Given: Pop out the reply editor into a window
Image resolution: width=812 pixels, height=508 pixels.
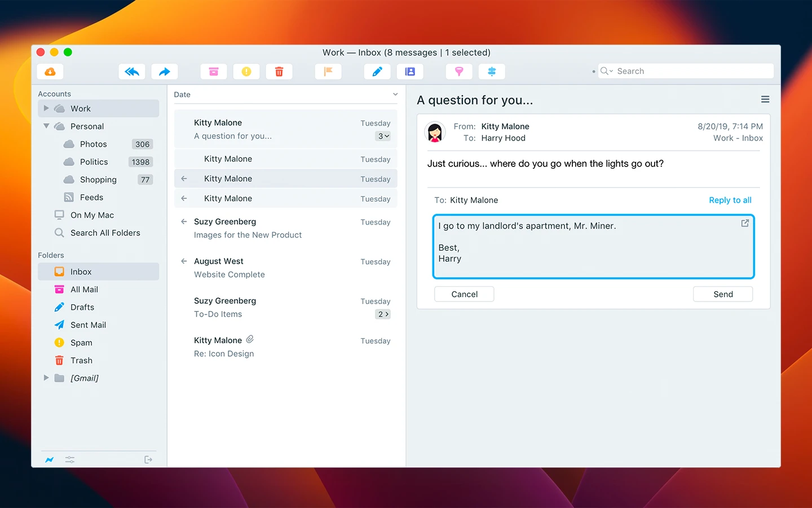Looking at the screenshot, I should [744, 223].
